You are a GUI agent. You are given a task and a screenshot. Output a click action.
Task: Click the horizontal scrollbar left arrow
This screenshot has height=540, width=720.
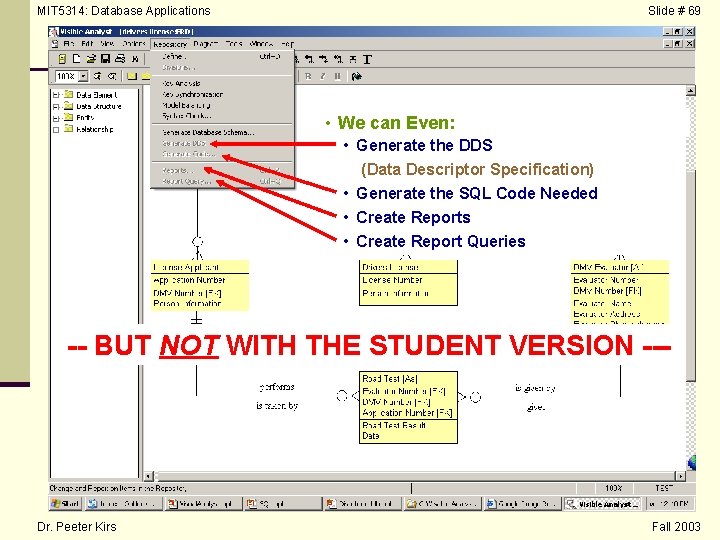(148, 476)
